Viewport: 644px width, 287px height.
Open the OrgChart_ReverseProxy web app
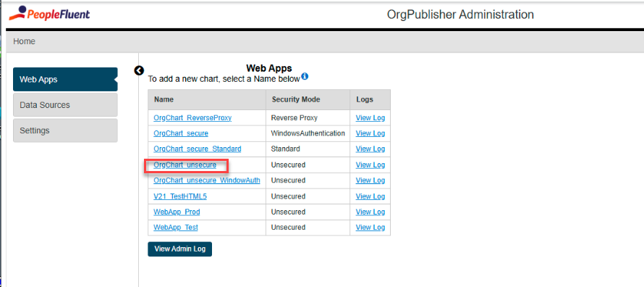point(192,118)
